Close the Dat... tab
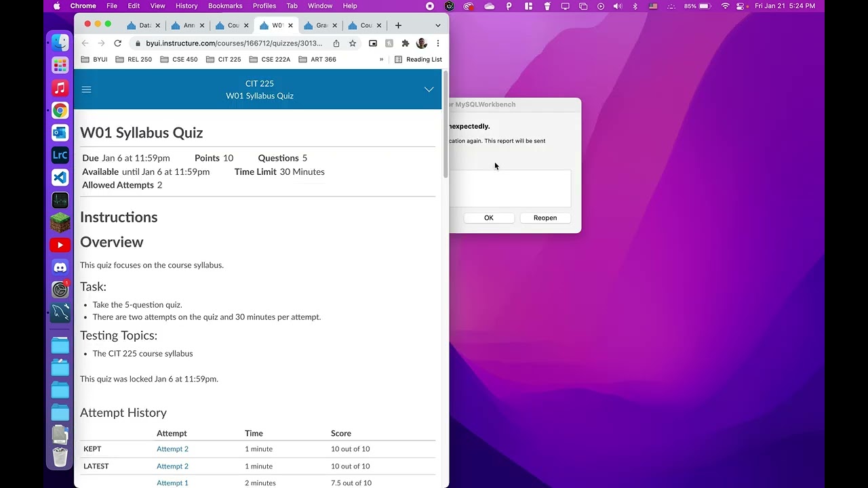The height and width of the screenshot is (488, 868). [158, 26]
